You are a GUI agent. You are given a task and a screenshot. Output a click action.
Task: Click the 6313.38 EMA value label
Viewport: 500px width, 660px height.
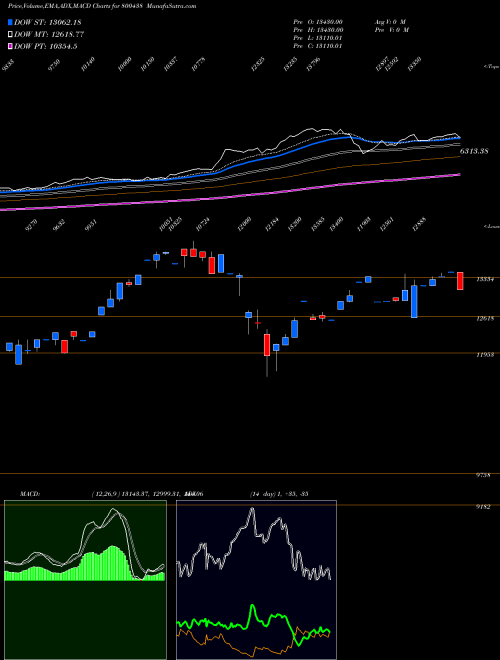pos(474,151)
